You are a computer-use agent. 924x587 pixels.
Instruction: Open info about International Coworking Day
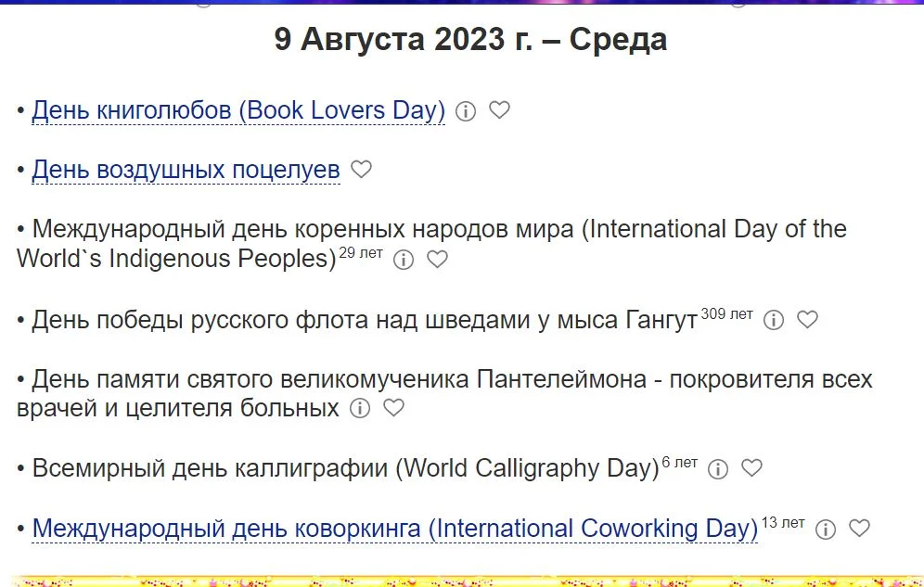[x=824, y=530]
